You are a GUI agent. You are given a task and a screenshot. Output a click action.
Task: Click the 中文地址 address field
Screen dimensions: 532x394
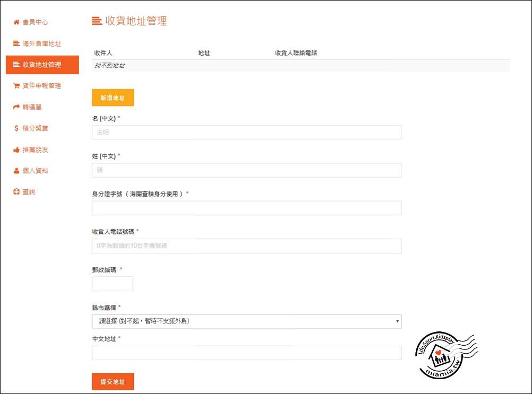246,353
